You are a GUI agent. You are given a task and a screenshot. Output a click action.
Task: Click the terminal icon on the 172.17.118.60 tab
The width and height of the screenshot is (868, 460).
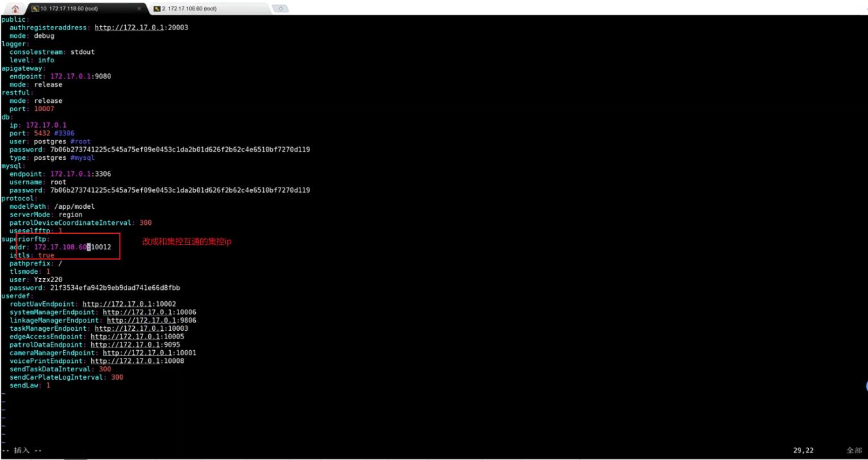(35, 9)
